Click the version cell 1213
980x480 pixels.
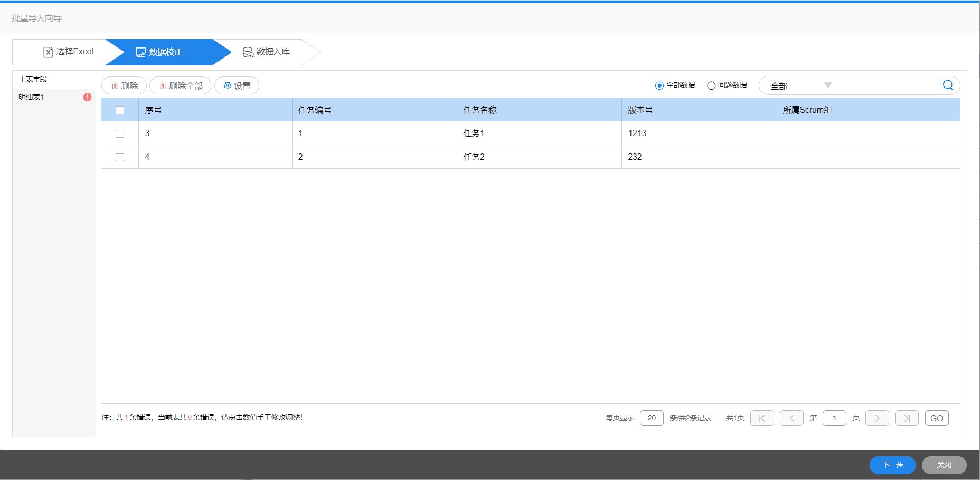click(699, 133)
